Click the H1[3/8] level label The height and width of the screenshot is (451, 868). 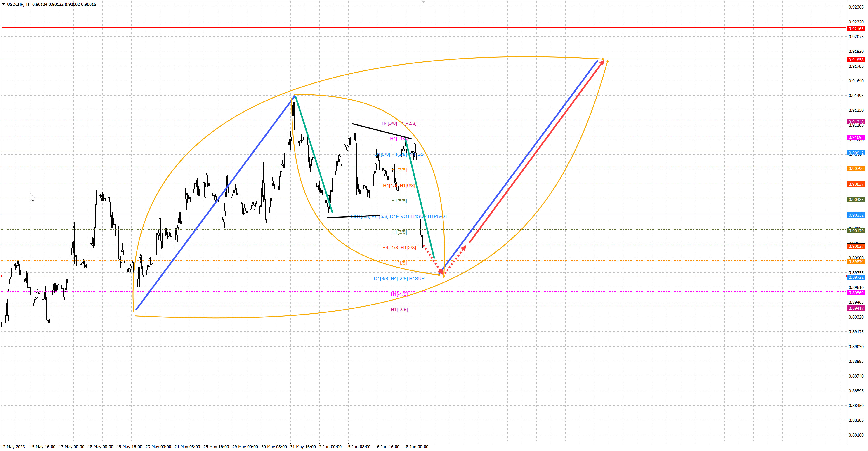(399, 232)
